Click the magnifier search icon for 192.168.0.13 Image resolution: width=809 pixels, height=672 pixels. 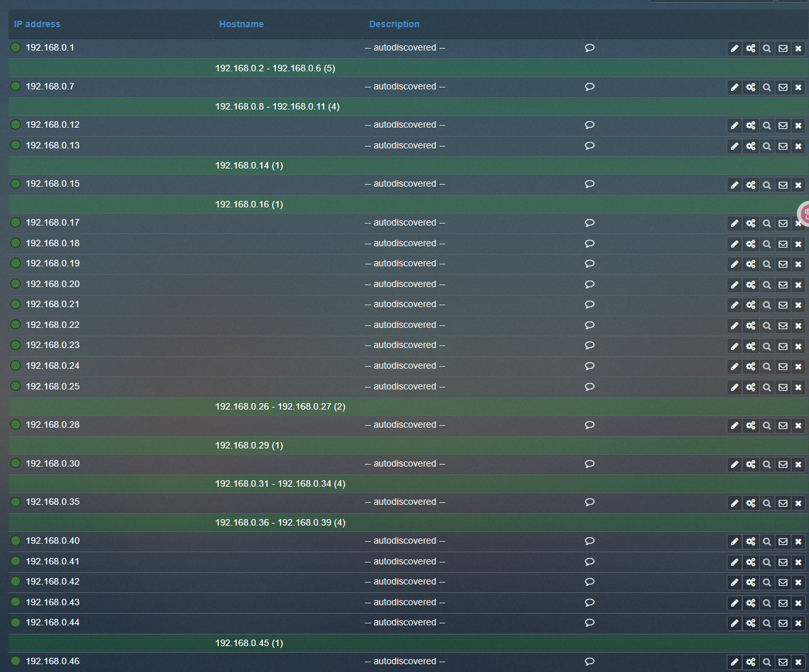(x=767, y=146)
